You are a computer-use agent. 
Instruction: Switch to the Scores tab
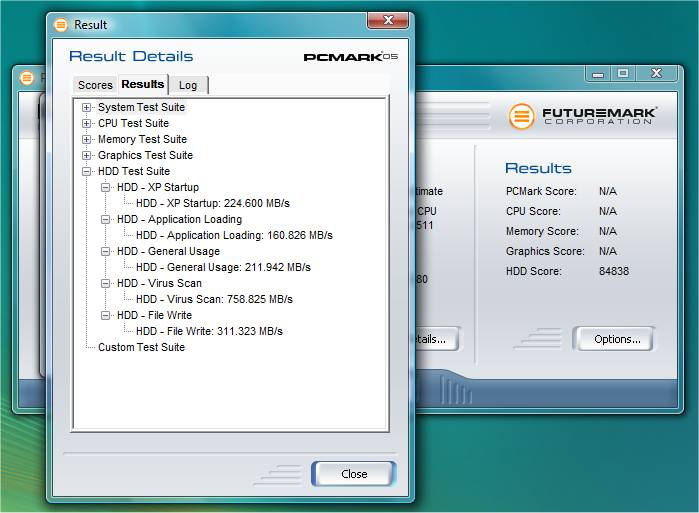(x=95, y=85)
